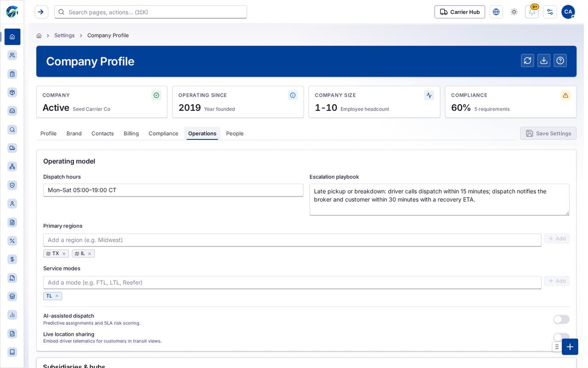The height and width of the screenshot is (368, 588).
Task: Switch to the Brand tab
Action: (74, 133)
